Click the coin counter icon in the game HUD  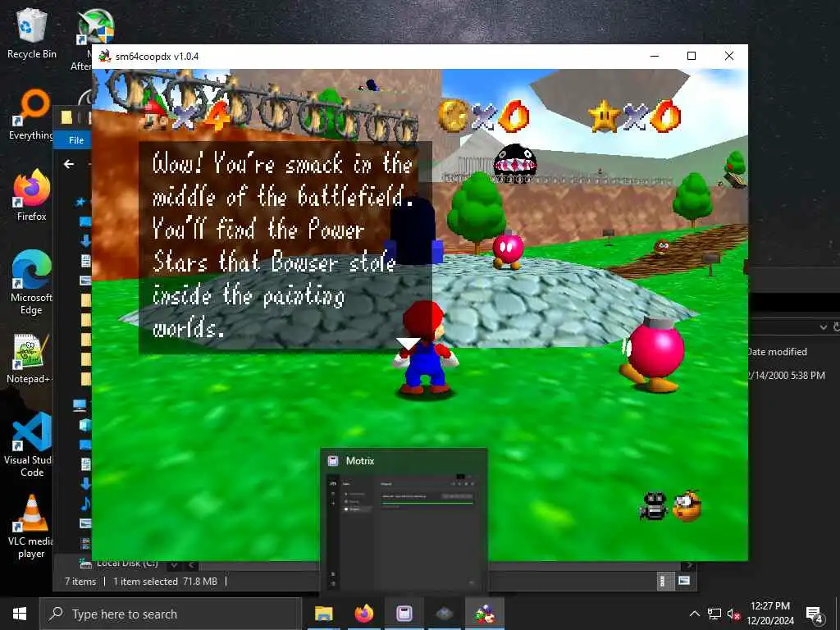tap(453, 116)
